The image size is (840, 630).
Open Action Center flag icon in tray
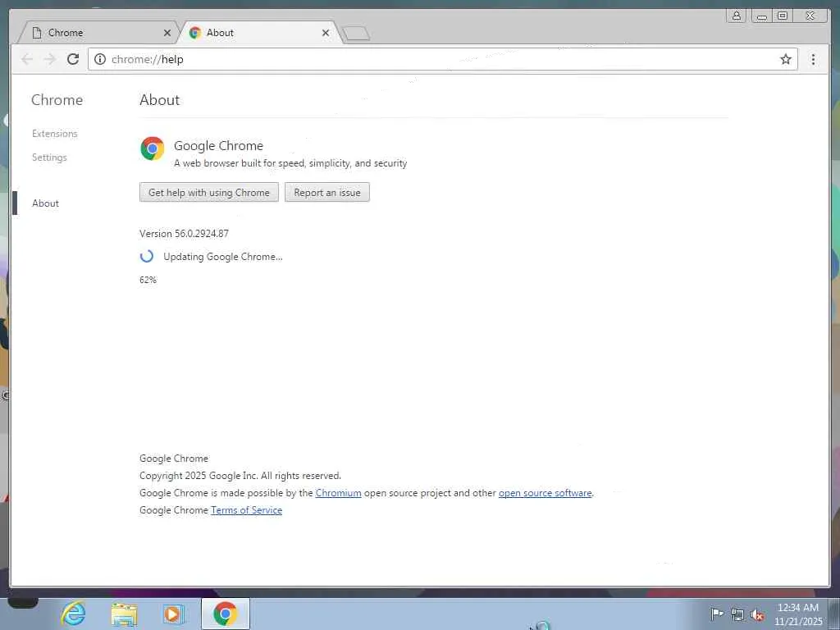[716, 614]
